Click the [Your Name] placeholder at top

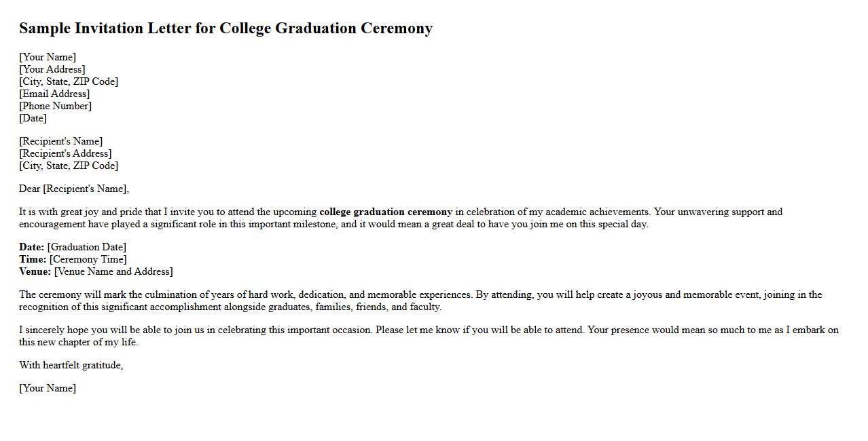tap(48, 57)
